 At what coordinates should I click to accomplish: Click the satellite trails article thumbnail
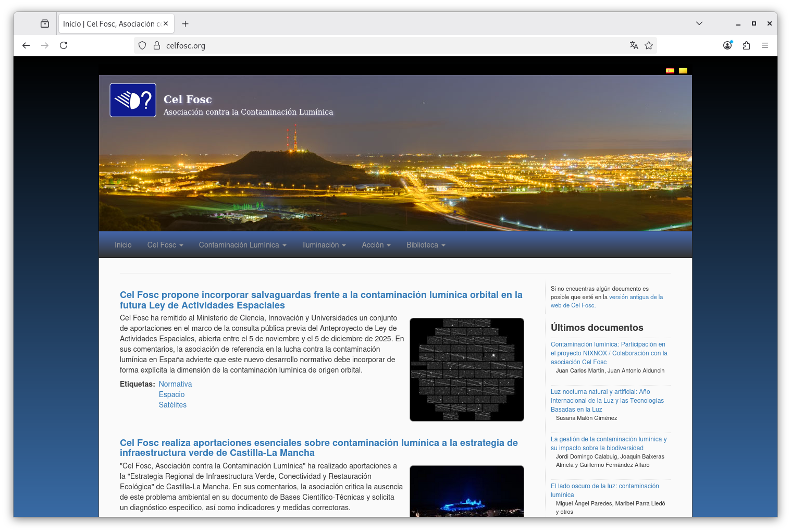coord(466,369)
